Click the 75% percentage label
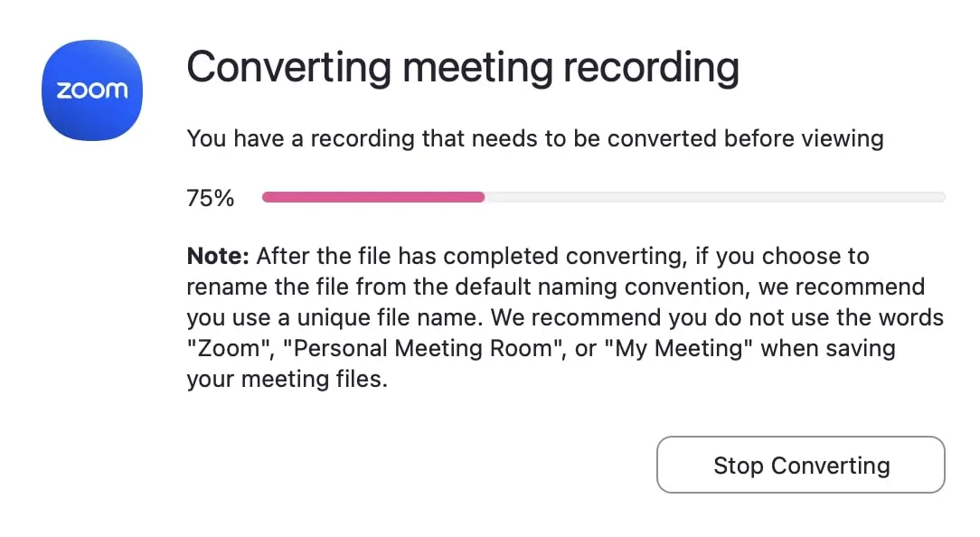The height and width of the screenshot is (537, 980). coord(209,197)
